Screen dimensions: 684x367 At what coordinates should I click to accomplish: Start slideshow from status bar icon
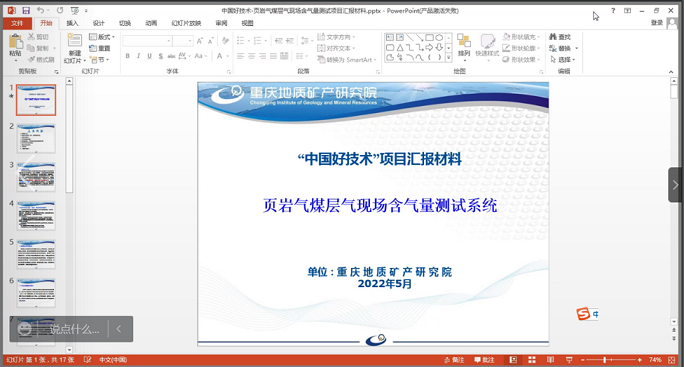point(569,360)
